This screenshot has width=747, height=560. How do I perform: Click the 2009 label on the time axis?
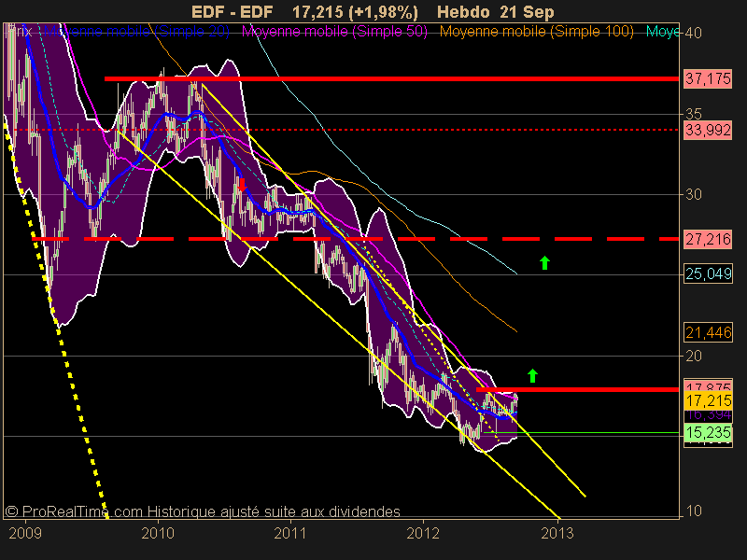point(25,533)
